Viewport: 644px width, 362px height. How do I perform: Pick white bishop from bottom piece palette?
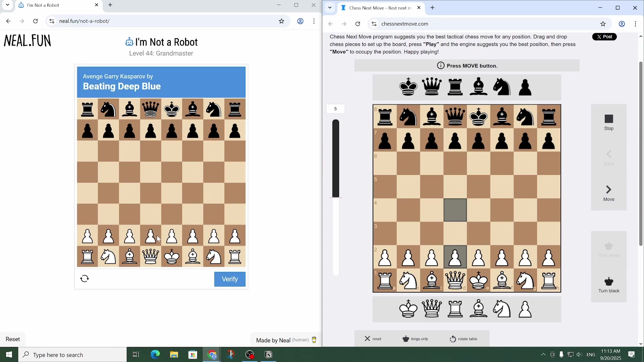(479, 309)
